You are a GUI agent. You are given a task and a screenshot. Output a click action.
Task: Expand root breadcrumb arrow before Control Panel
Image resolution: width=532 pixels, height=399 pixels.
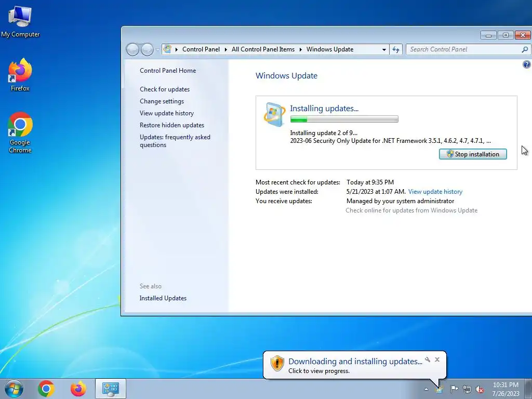(x=177, y=49)
